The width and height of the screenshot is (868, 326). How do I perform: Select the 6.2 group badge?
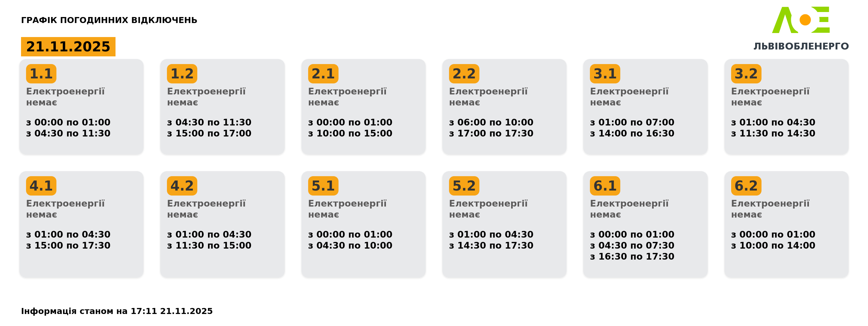click(746, 186)
